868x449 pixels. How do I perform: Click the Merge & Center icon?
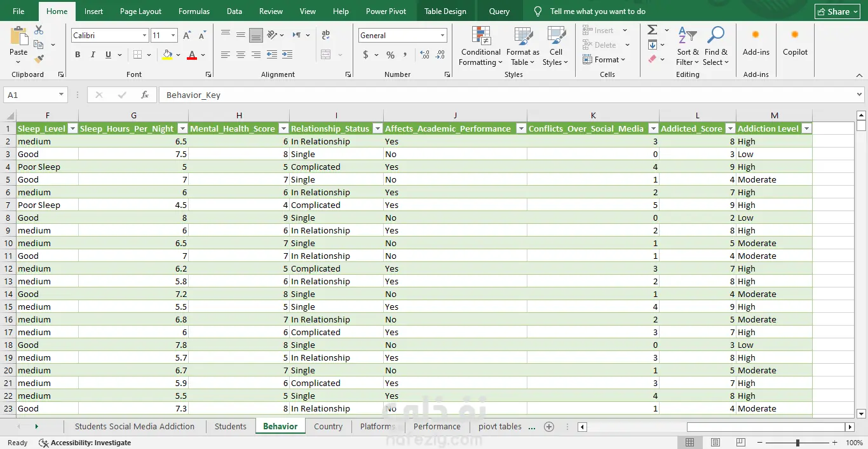(x=325, y=55)
